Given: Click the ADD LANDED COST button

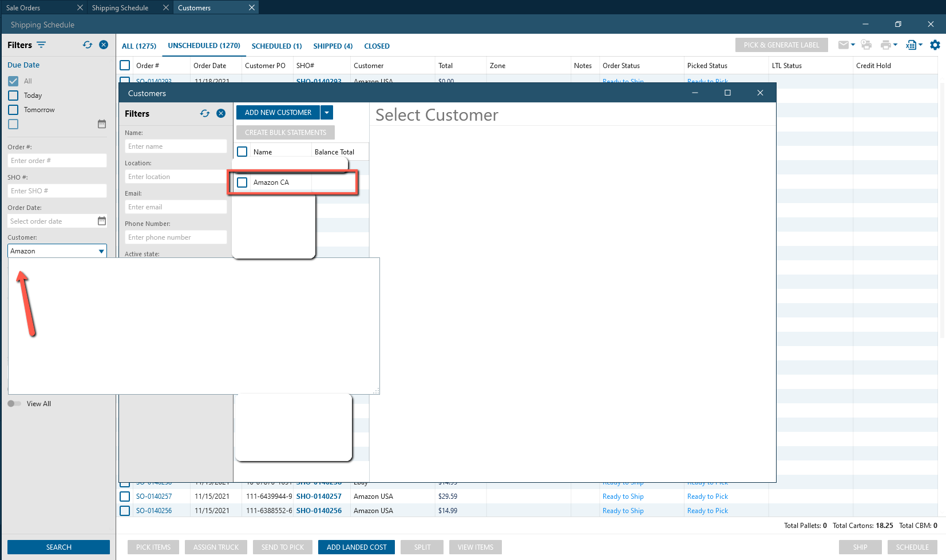Looking at the screenshot, I should pos(357,547).
